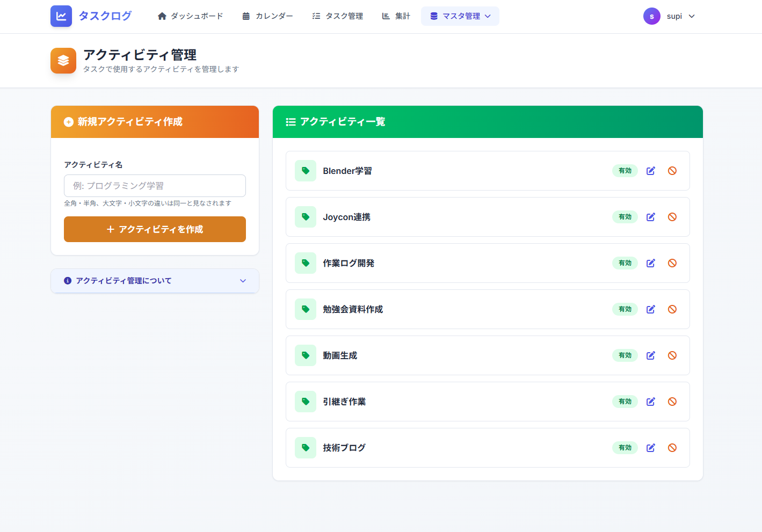Disable the Joycon連携 activity

click(672, 217)
